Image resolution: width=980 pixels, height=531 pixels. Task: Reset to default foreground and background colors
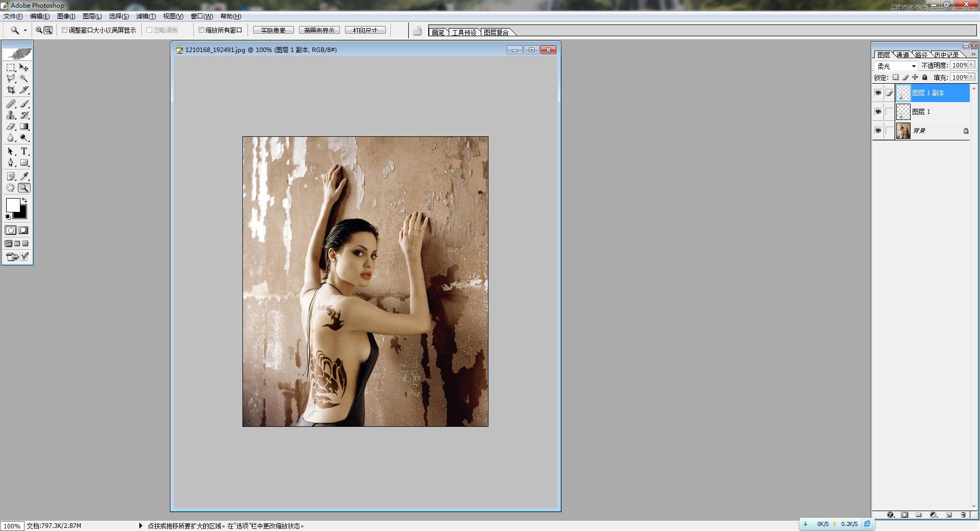point(8,216)
